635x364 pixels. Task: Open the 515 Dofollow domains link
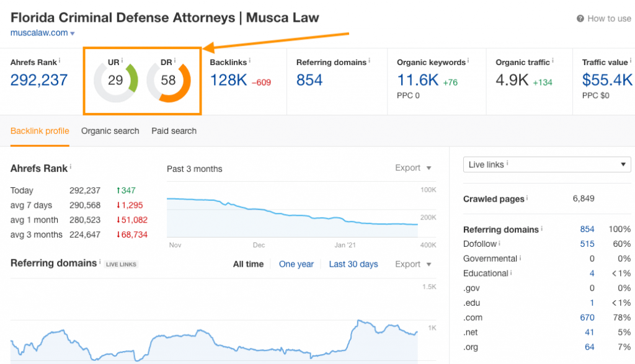(x=587, y=244)
